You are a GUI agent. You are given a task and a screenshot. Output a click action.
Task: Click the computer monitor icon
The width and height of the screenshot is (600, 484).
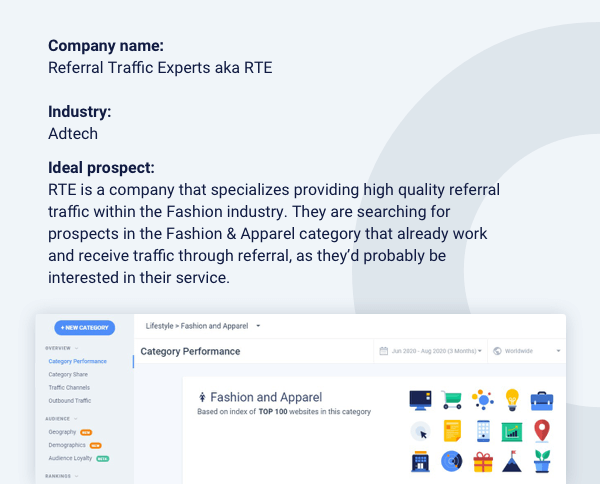point(420,400)
